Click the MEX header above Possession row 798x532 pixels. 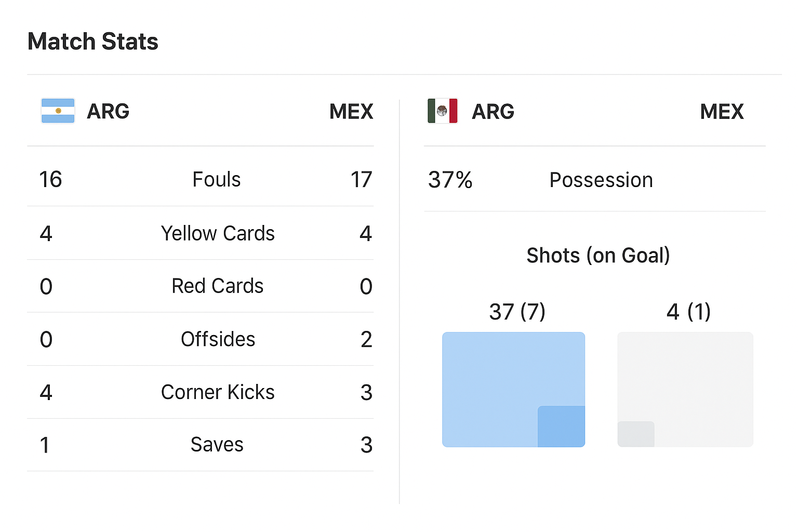click(x=722, y=112)
